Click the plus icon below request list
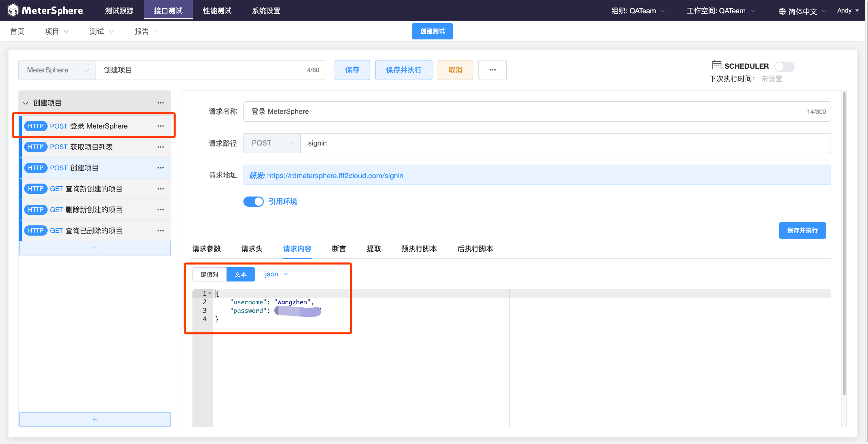Screen dimensions: 868x444 [95, 248]
